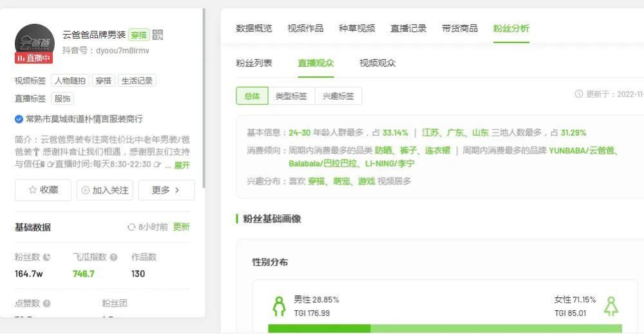This screenshot has width=644, height=334.
Task: Click the left panel vertical scrollbar
Action: (204, 98)
